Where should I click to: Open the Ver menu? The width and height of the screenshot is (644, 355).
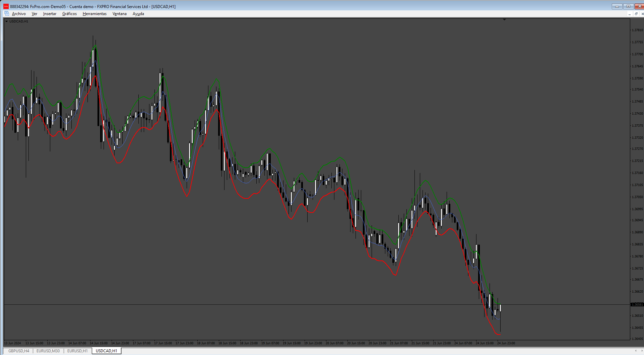35,14
